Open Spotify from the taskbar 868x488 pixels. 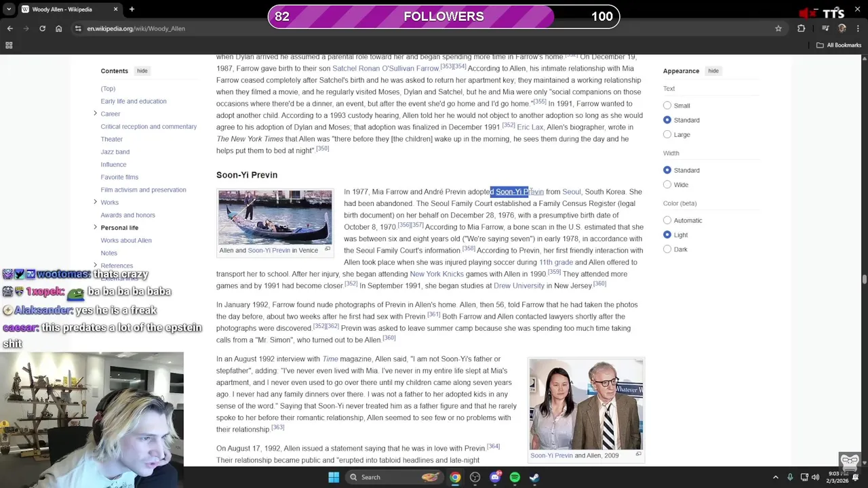click(x=515, y=477)
